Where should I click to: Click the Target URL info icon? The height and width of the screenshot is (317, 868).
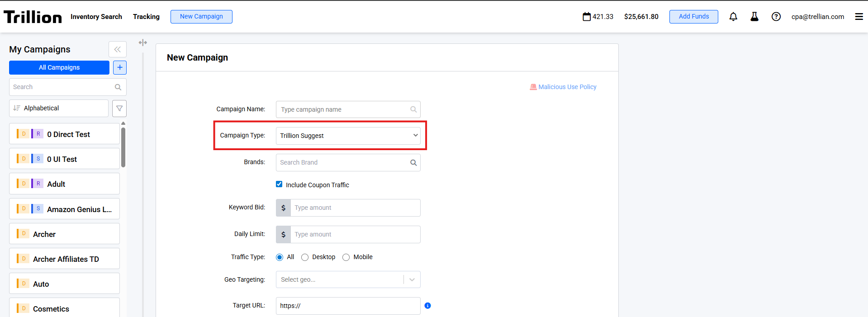[427, 306]
